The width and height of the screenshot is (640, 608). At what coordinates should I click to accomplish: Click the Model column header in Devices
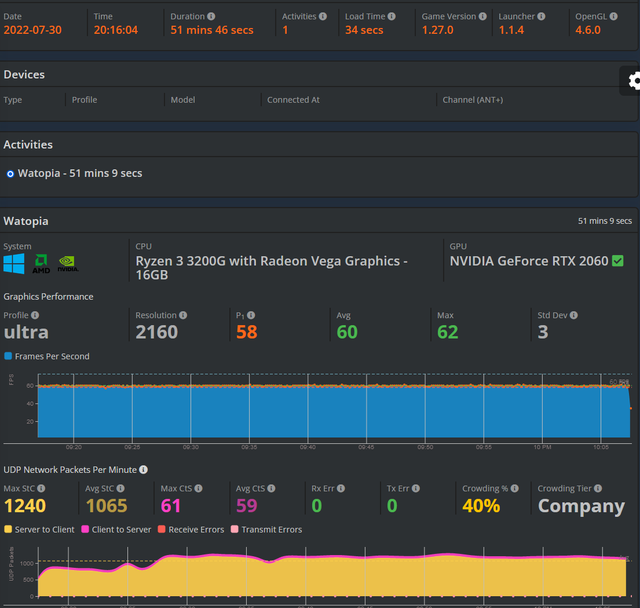183,100
